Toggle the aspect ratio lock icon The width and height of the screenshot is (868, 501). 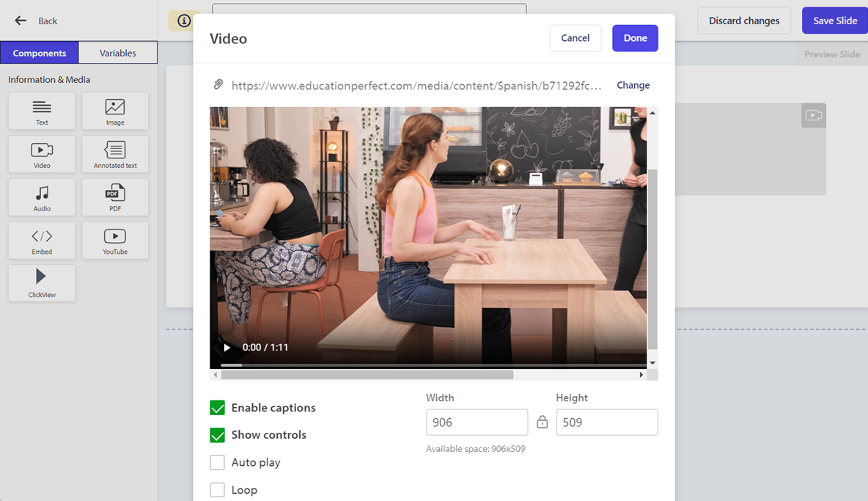tap(542, 422)
